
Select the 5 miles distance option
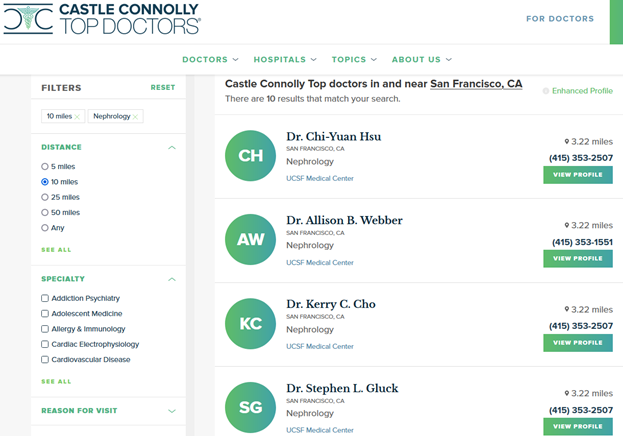click(x=45, y=166)
